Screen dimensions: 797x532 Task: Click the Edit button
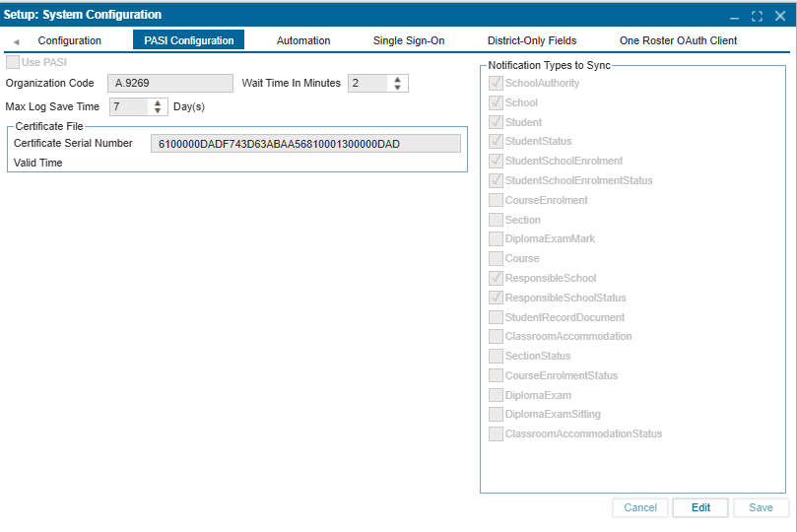click(x=700, y=507)
